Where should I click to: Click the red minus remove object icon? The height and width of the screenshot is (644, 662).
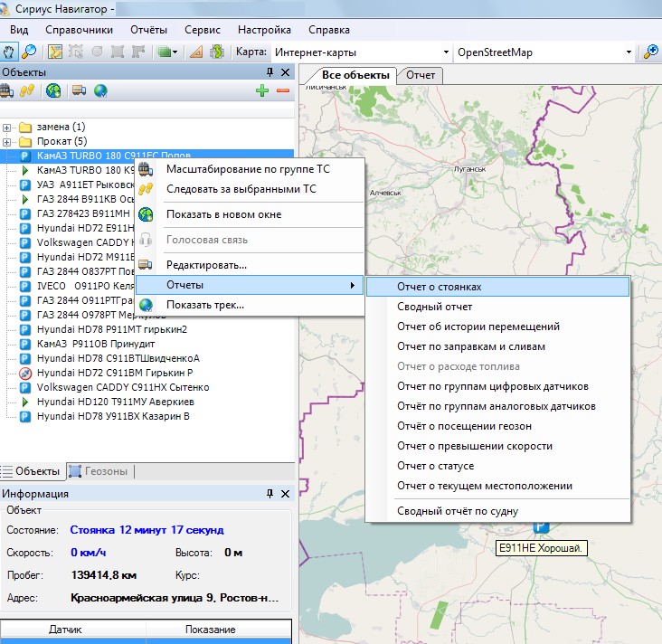pyautogui.click(x=283, y=90)
